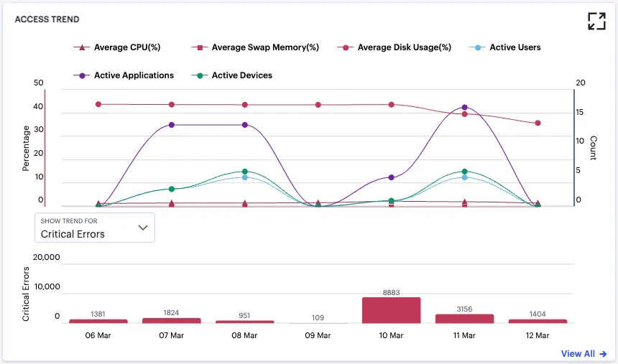
Task: Select Active Devices point on 08 Mar
Action: (x=245, y=172)
